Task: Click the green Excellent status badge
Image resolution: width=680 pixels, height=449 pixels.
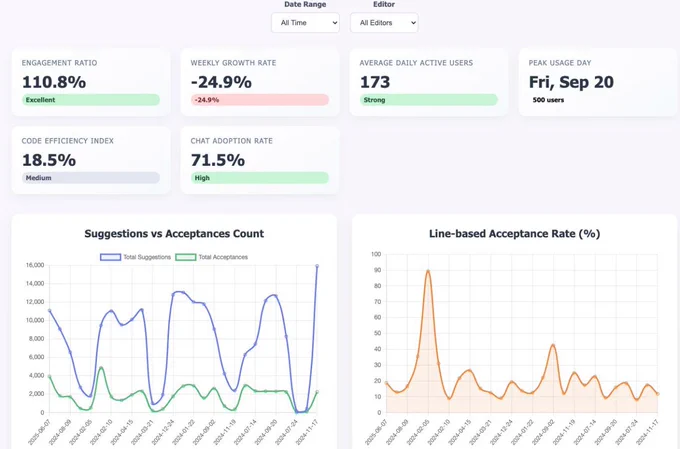Action: (x=90, y=100)
